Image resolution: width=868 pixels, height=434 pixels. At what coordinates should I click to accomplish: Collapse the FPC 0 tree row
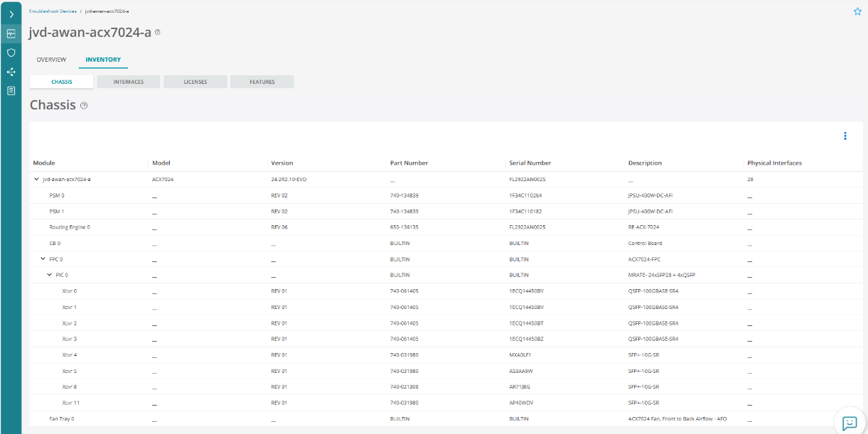coord(43,259)
